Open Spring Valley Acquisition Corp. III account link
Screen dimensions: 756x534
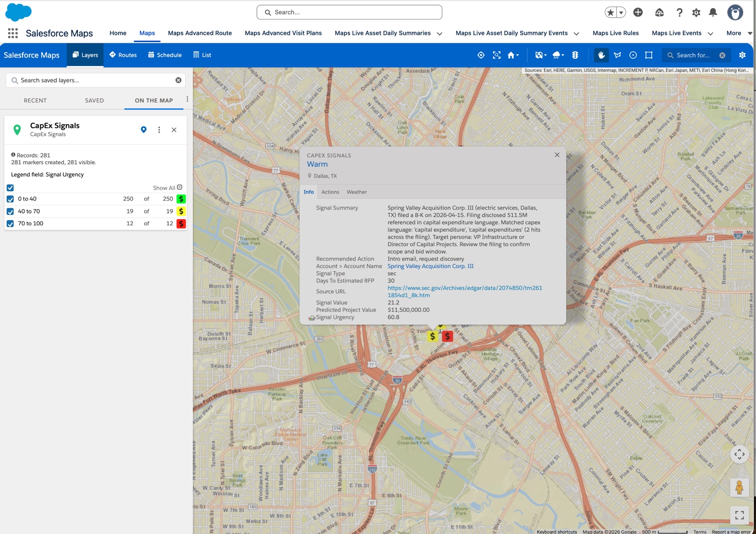click(x=430, y=266)
